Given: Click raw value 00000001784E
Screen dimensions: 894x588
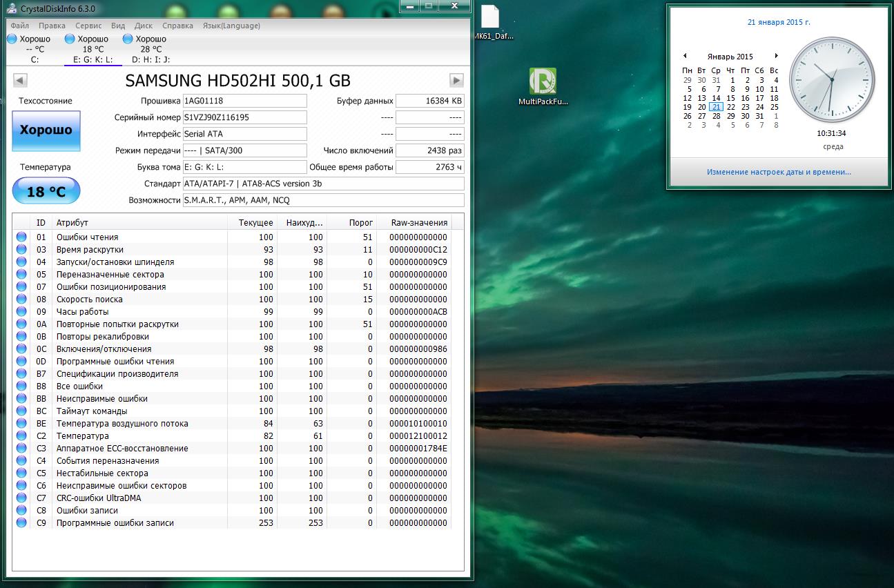Looking at the screenshot, I should tap(418, 449).
